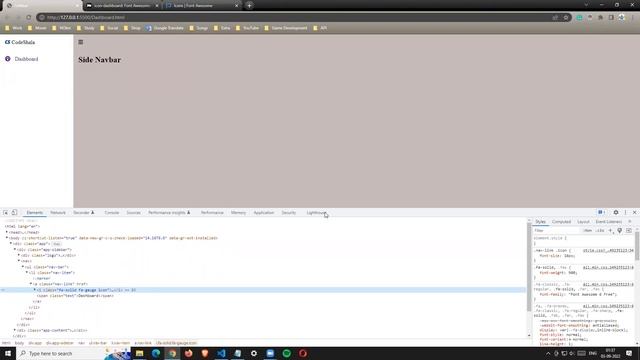Open a new browser tab with plus button
This screenshot has height=360, width=640.
(249, 6)
